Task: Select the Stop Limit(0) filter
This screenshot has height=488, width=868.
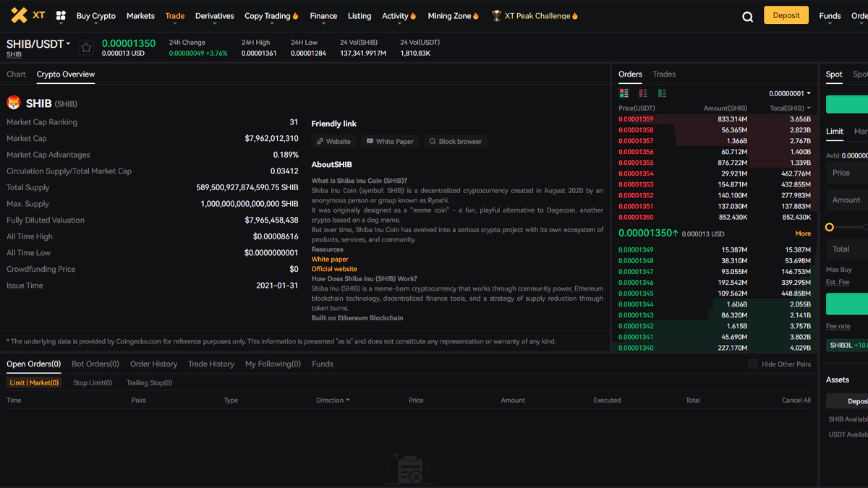Action: click(x=93, y=382)
